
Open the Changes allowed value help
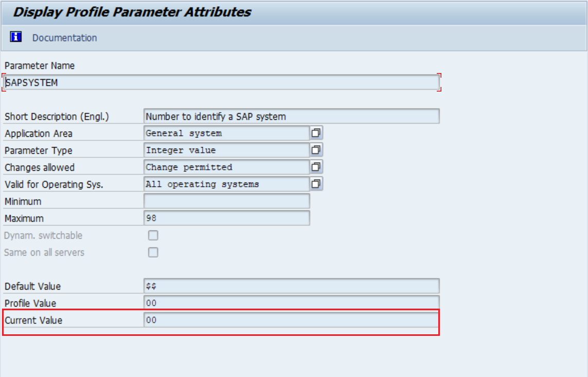tap(317, 167)
